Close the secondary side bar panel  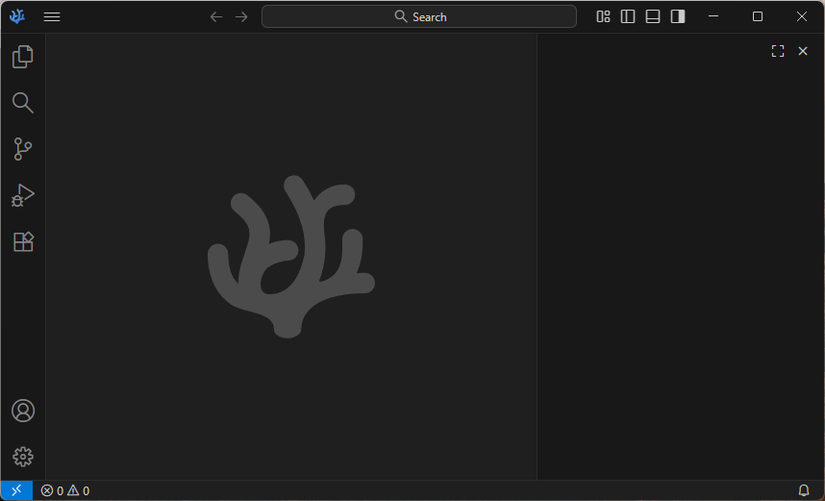802,51
